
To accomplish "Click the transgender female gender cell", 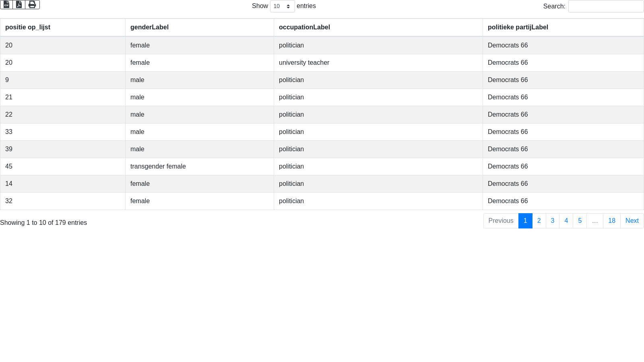I will (158, 167).
